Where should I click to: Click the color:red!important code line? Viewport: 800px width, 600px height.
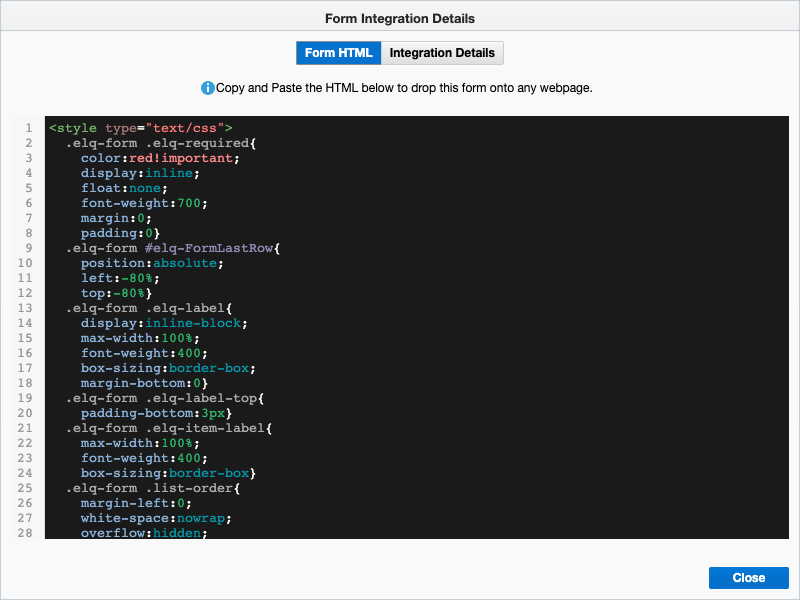point(160,158)
